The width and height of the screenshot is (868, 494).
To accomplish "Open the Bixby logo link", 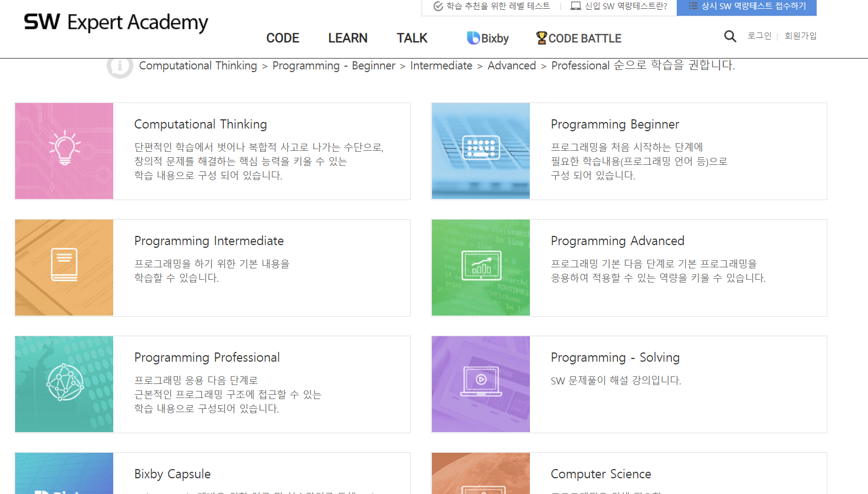I will [488, 38].
